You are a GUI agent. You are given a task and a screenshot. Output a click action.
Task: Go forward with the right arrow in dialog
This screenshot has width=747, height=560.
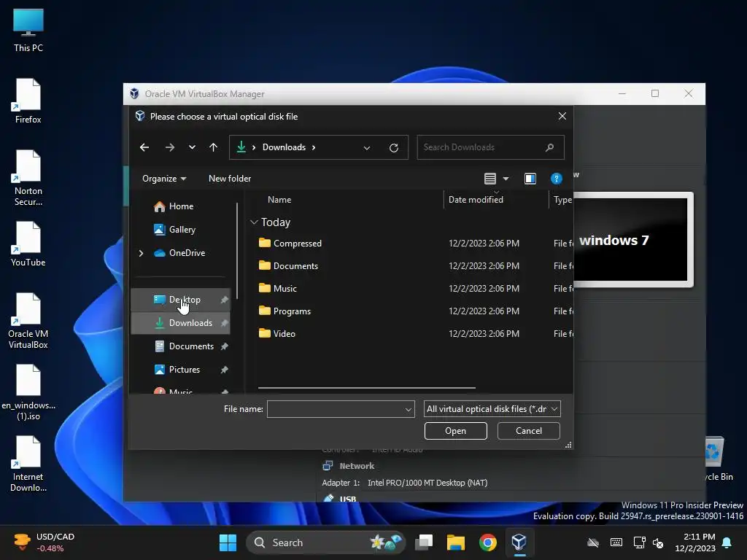click(x=169, y=147)
